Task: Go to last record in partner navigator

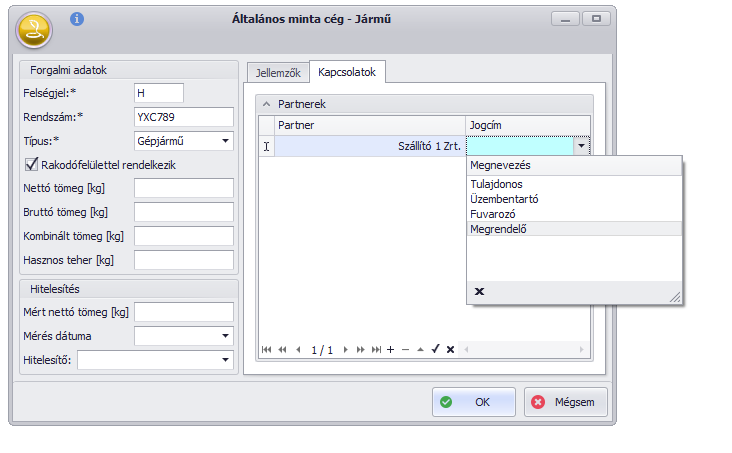Action: tap(376, 349)
